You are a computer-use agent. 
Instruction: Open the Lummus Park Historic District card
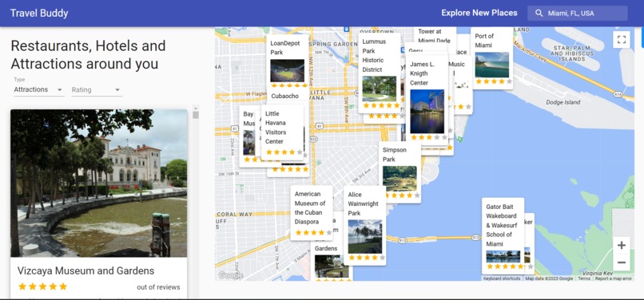coord(379,73)
